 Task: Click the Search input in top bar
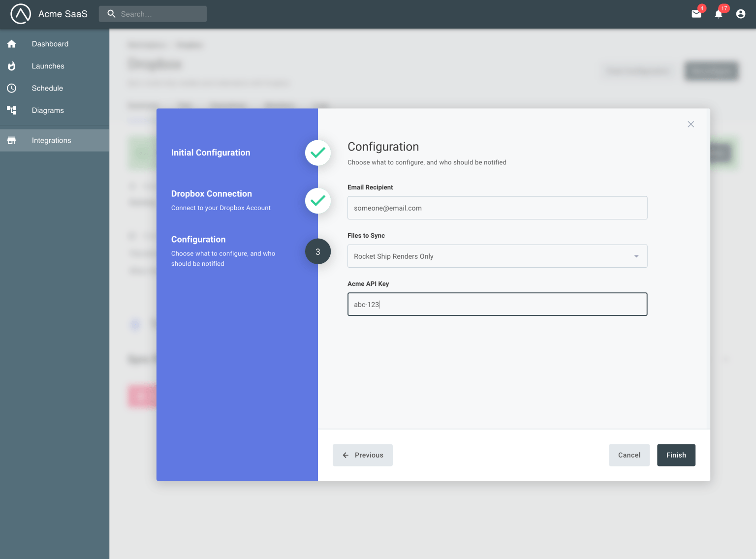(x=153, y=14)
